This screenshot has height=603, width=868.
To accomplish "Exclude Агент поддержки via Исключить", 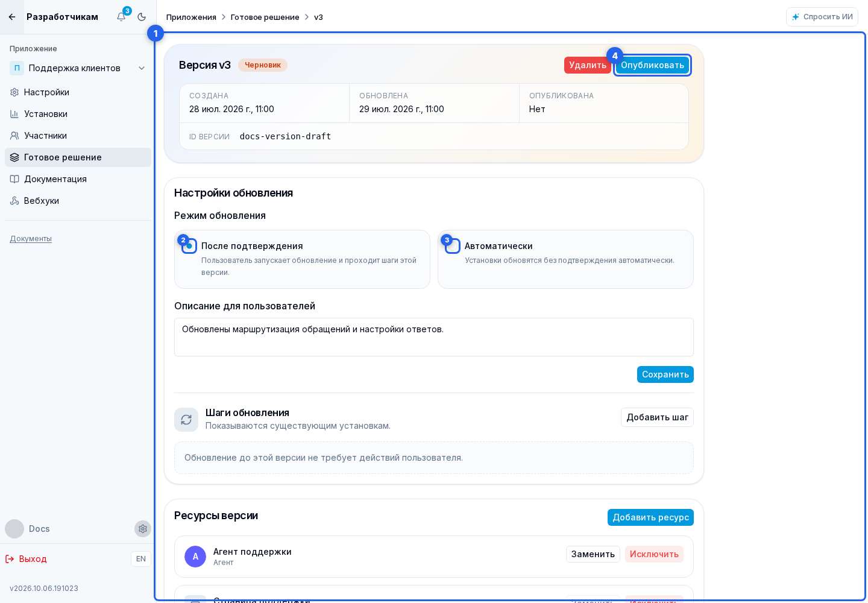I will (654, 554).
